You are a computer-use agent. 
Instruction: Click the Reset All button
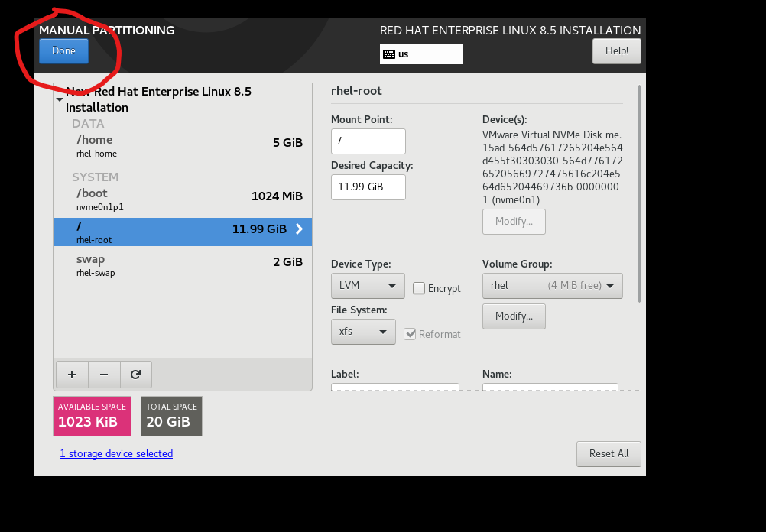click(x=609, y=454)
